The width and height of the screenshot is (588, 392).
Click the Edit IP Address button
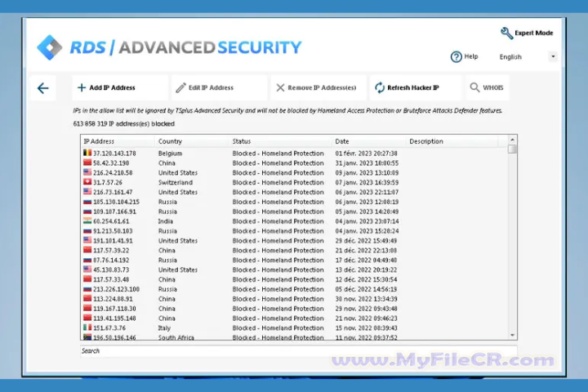click(x=219, y=87)
